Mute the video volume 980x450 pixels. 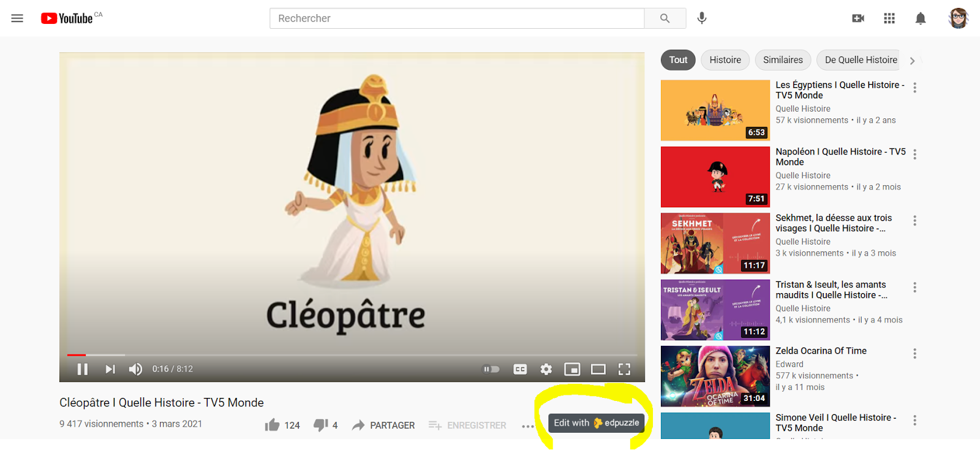point(135,369)
